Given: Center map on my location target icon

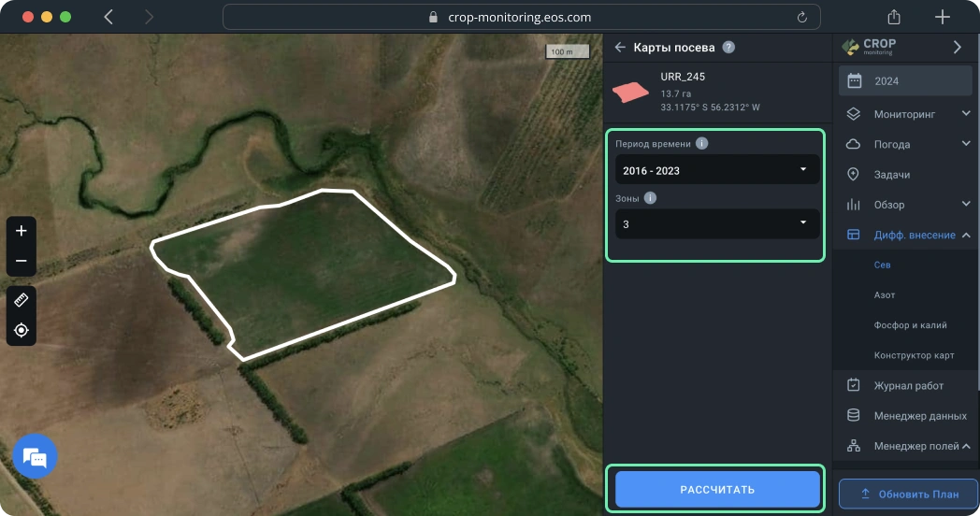Looking at the screenshot, I should coord(22,330).
